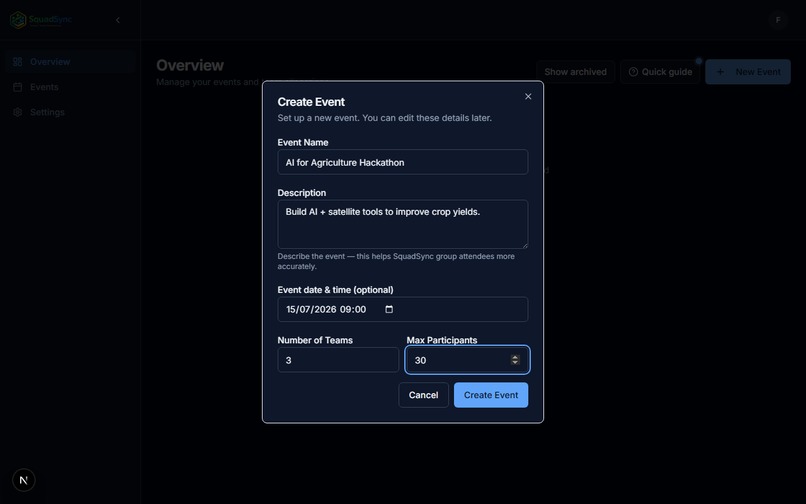Click the 'Describe the event' helper text
The height and width of the screenshot is (504, 806).
pos(396,261)
